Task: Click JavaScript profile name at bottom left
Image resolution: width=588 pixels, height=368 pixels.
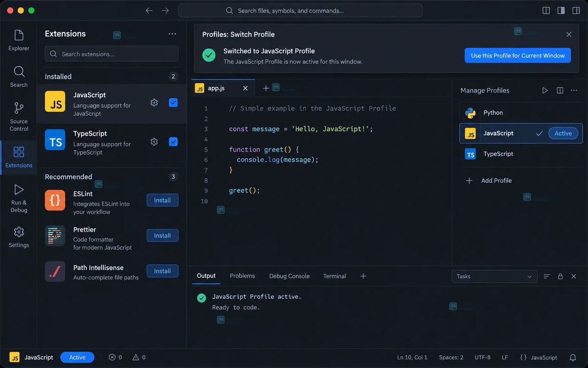Action: (39, 357)
